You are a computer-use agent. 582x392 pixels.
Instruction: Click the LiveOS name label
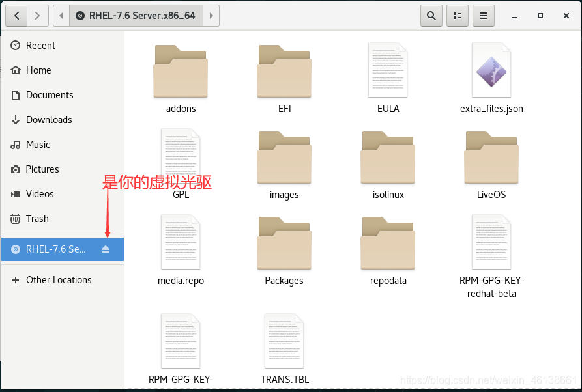pyautogui.click(x=491, y=195)
